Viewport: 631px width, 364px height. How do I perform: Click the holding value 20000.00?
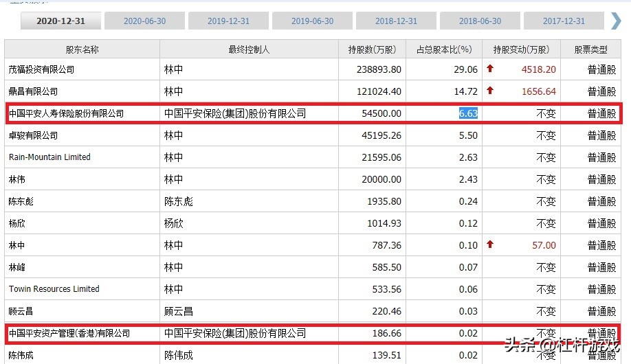[381, 179]
